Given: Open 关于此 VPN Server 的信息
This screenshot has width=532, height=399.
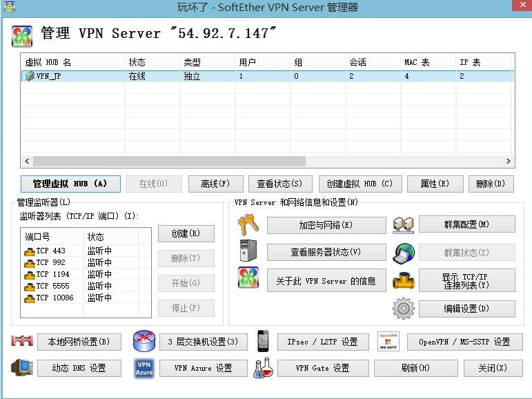Looking at the screenshot, I should [x=326, y=280].
